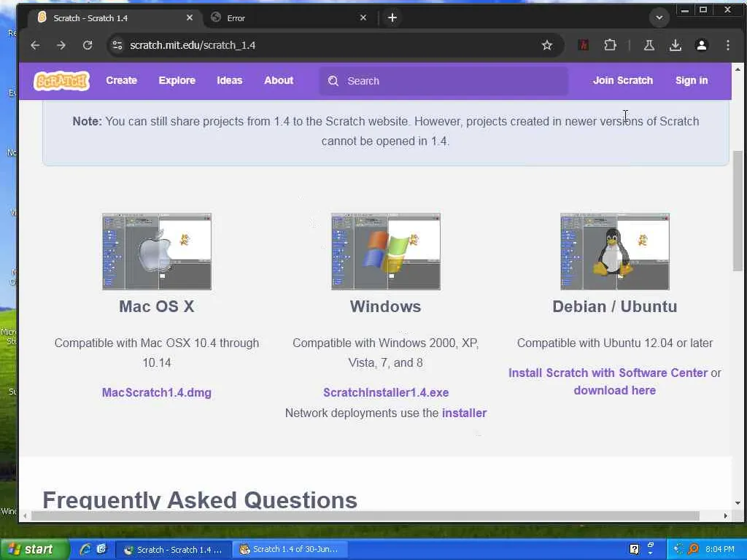This screenshot has height=560, width=747.
Task: Click the help question mark tray icon
Action: 634,550
